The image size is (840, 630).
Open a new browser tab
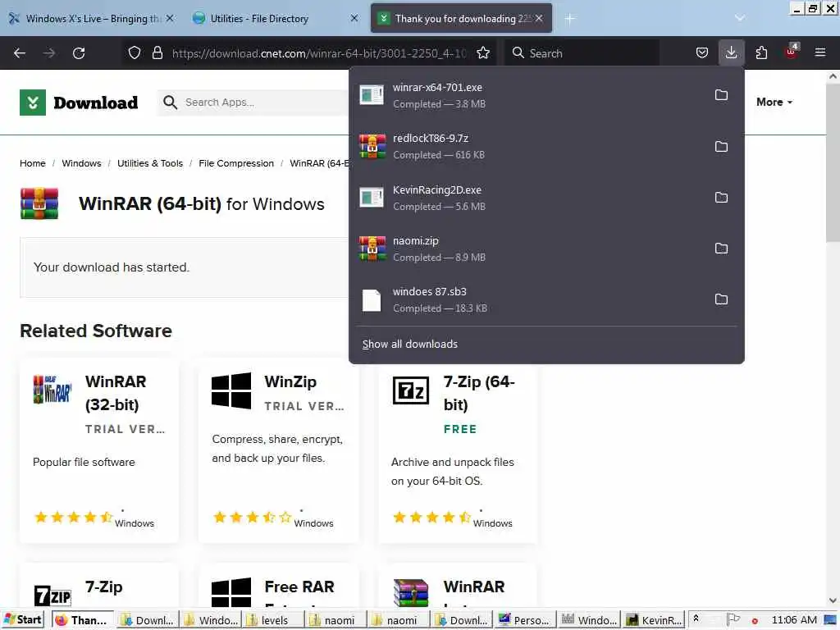pyautogui.click(x=569, y=19)
